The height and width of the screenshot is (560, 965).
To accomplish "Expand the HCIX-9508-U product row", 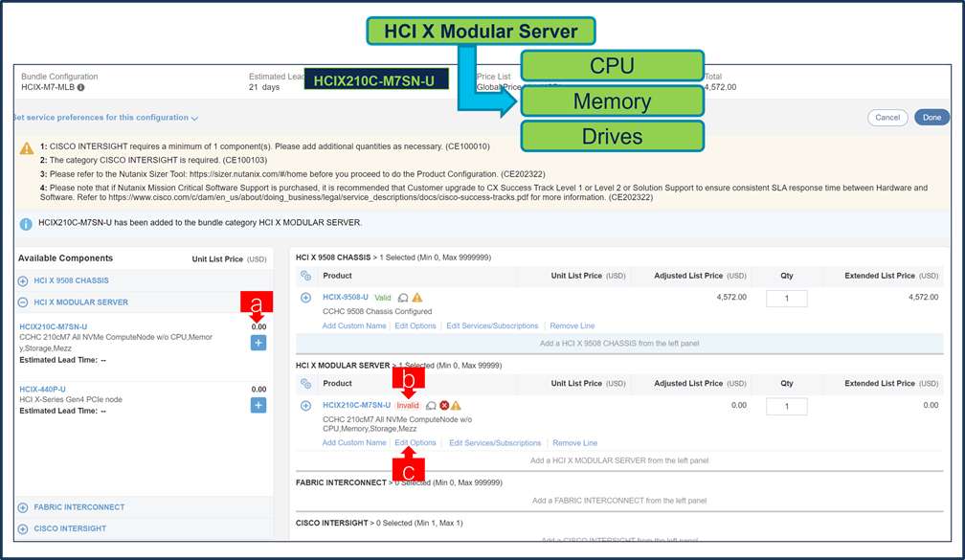I will (x=306, y=298).
